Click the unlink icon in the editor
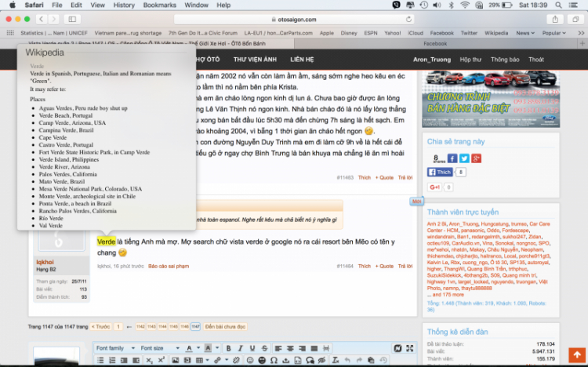The height and width of the screenshot is (367, 588). point(236,360)
